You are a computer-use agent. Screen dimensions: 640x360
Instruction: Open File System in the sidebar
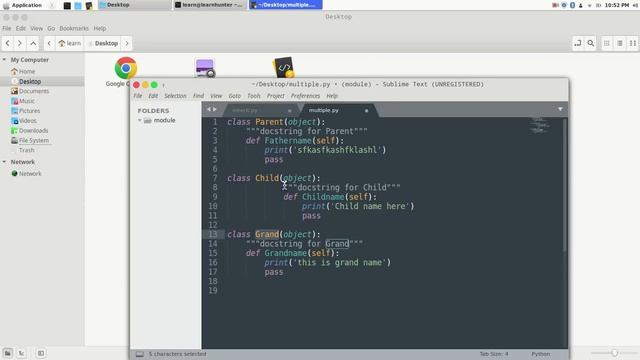coord(33,140)
